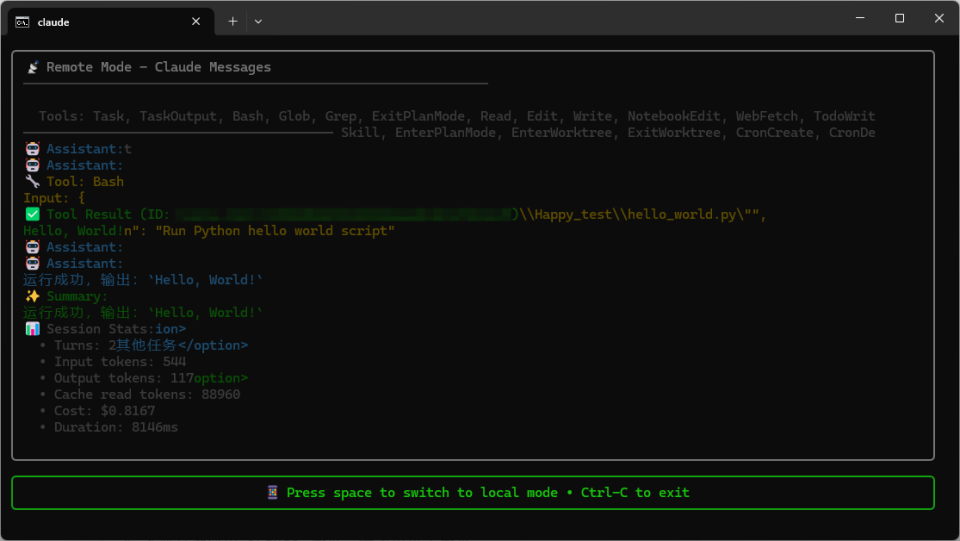Click the 'Tool: Bash' line
This screenshot has width=960, height=541.
click(85, 182)
